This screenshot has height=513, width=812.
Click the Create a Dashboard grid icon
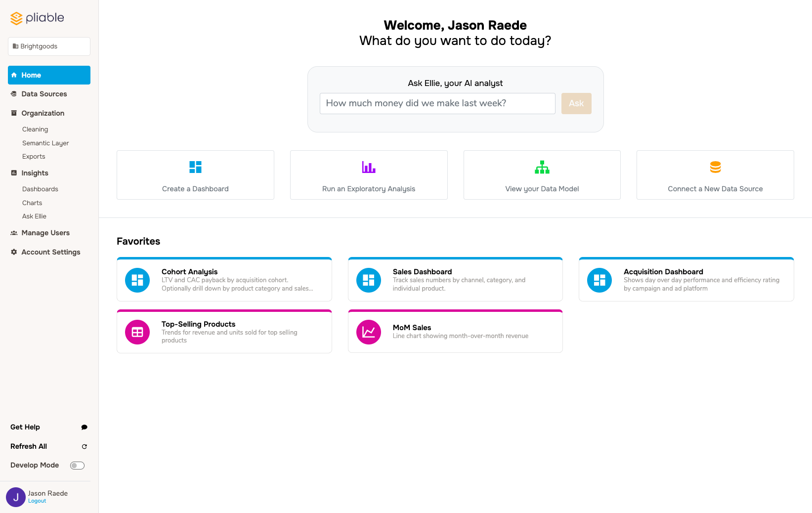point(195,167)
